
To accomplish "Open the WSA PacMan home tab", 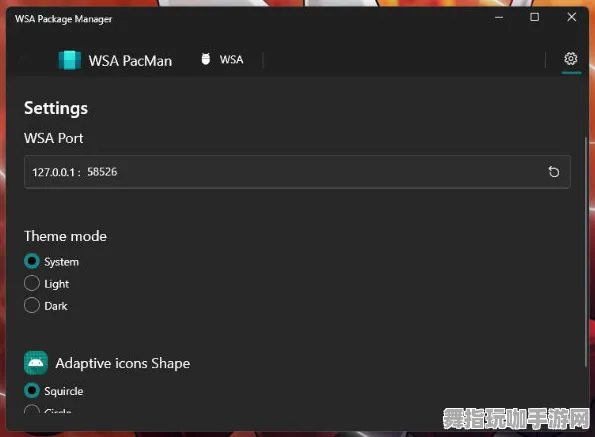I will (x=115, y=60).
